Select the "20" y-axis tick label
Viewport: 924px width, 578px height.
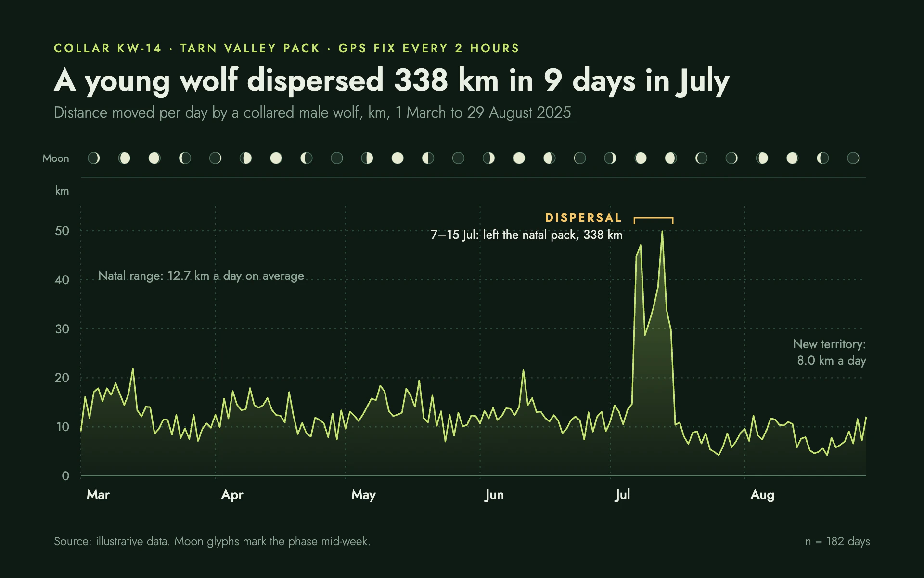click(x=62, y=378)
